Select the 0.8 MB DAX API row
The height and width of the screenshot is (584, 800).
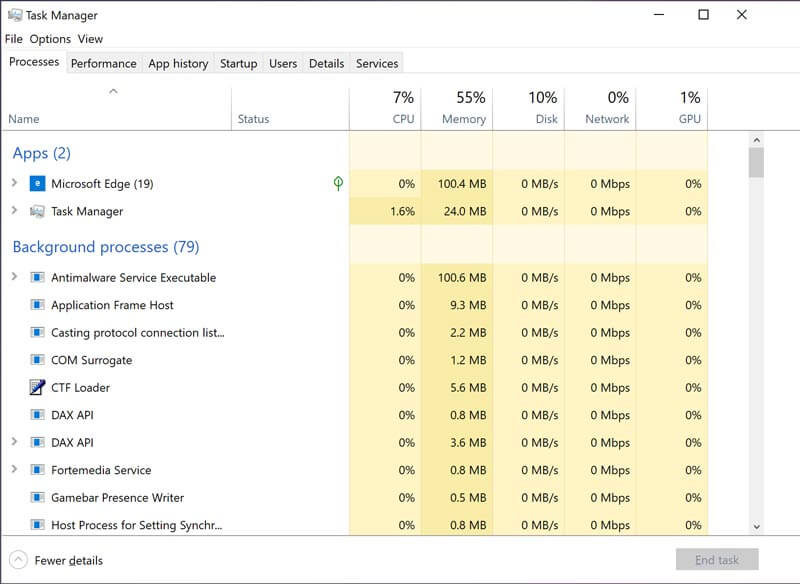354,415
